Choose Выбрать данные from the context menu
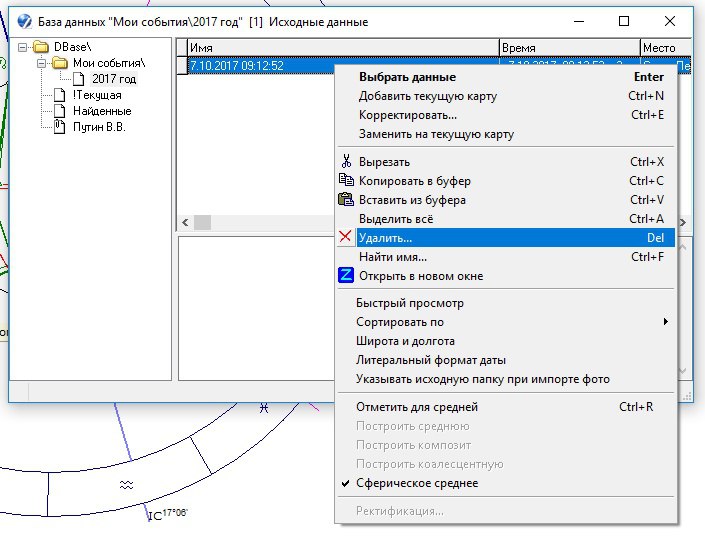 click(x=506, y=77)
